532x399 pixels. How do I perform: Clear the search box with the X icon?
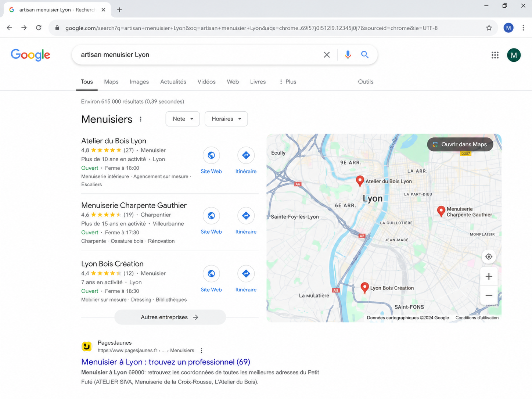click(326, 55)
